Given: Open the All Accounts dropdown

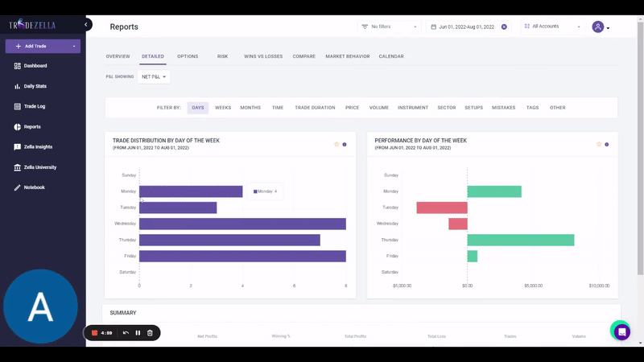Looking at the screenshot, I should pos(552,27).
